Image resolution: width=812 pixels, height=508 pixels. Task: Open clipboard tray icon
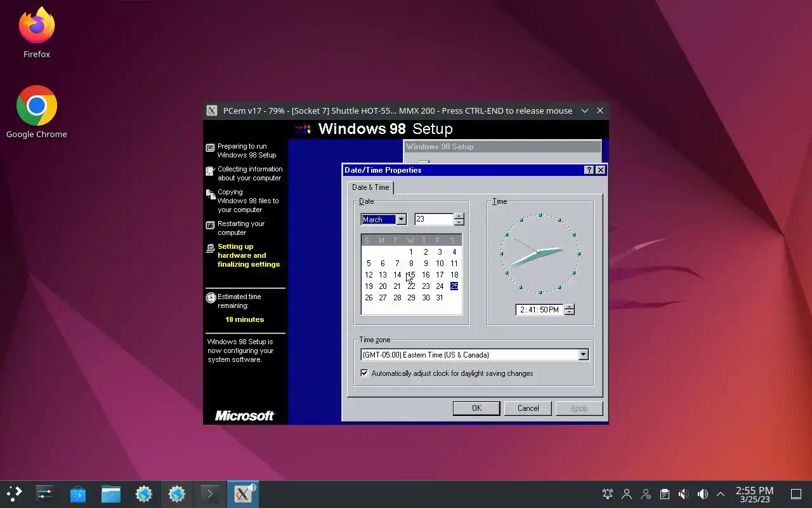pyautogui.click(x=664, y=494)
